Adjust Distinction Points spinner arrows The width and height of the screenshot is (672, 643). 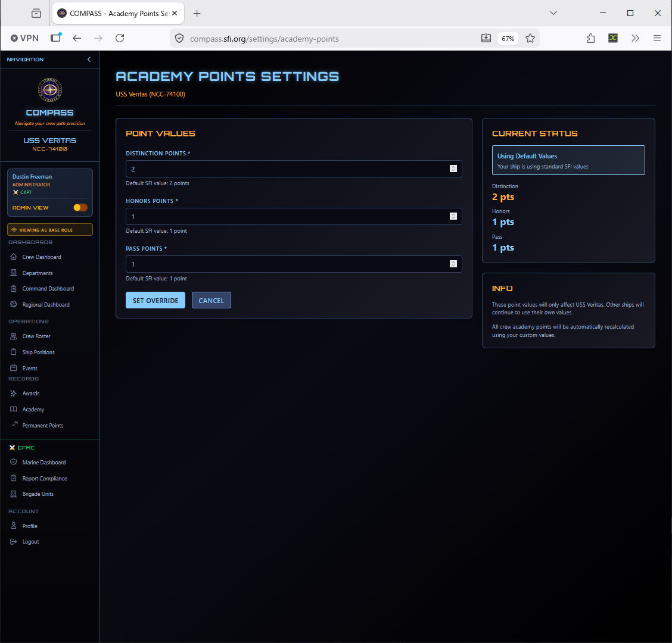tap(453, 168)
